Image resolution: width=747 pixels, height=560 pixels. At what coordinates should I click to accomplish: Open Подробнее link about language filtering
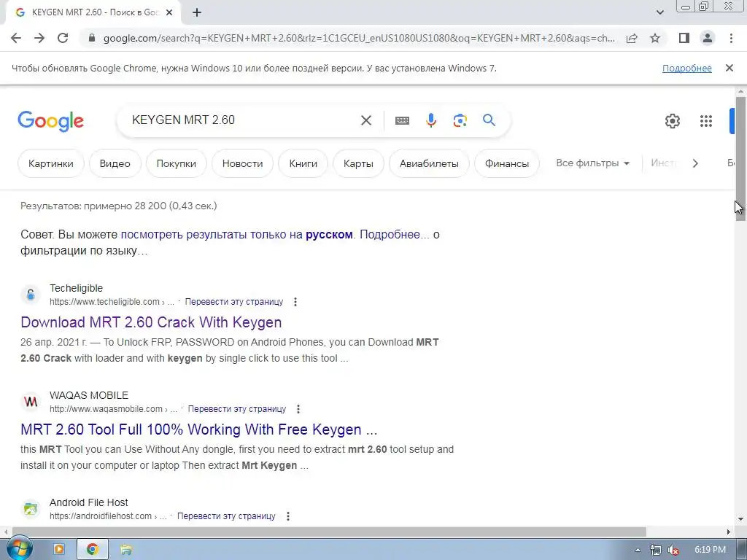click(x=393, y=234)
